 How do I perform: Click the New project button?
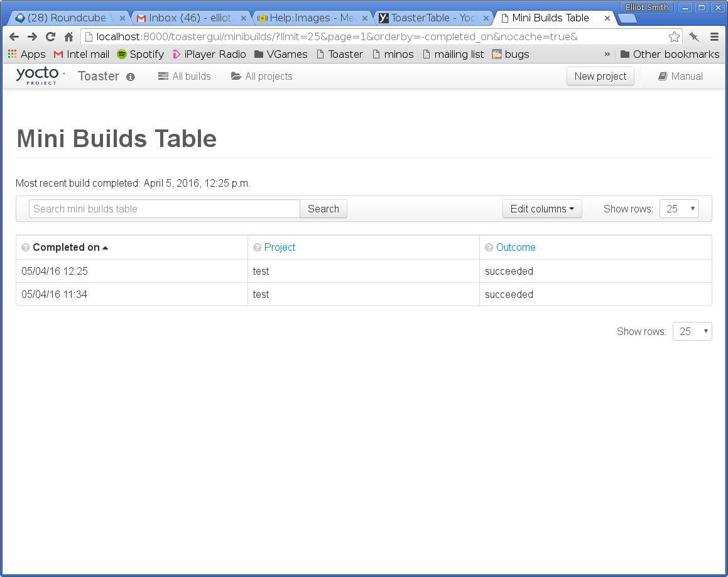click(600, 77)
